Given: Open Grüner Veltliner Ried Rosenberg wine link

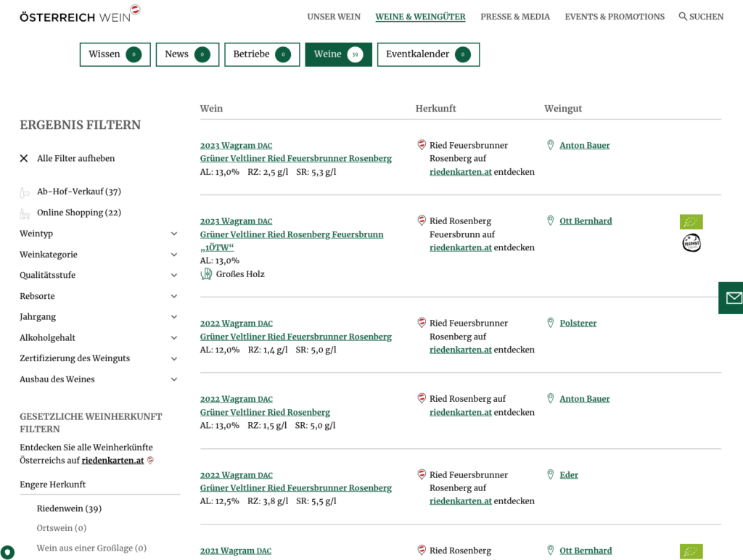Looking at the screenshot, I should [x=265, y=412].
